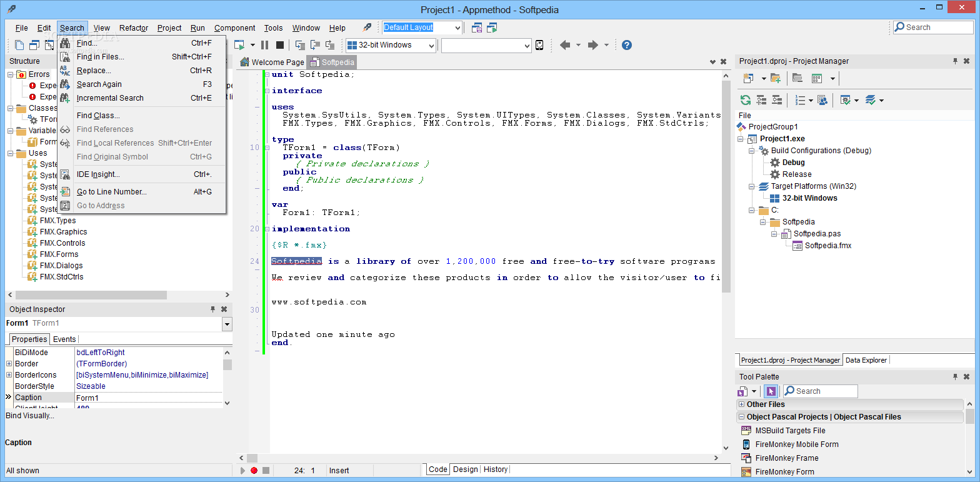The image size is (980, 482).
Task: Click the stop program toolbar icon
Action: (x=280, y=45)
